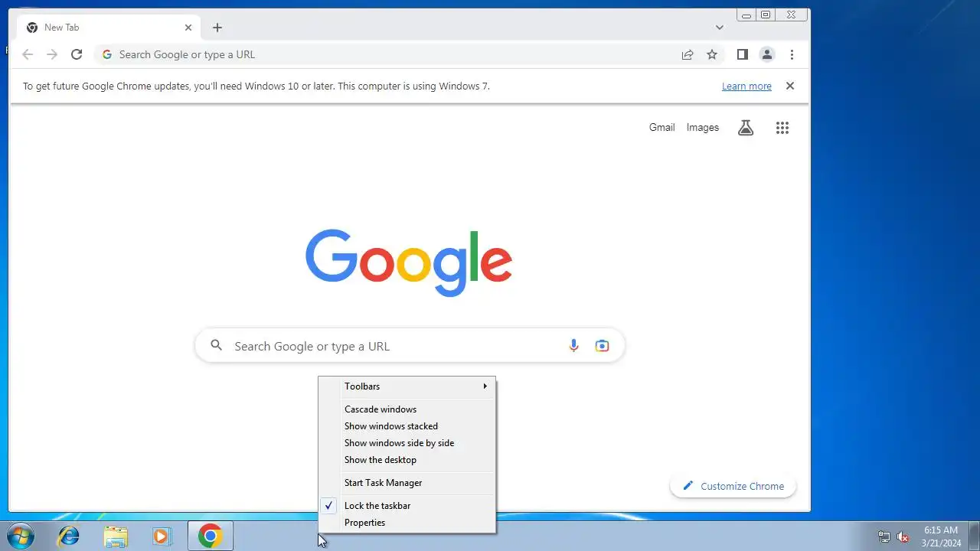
Task: Click the share page icon in address bar
Action: point(688,54)
